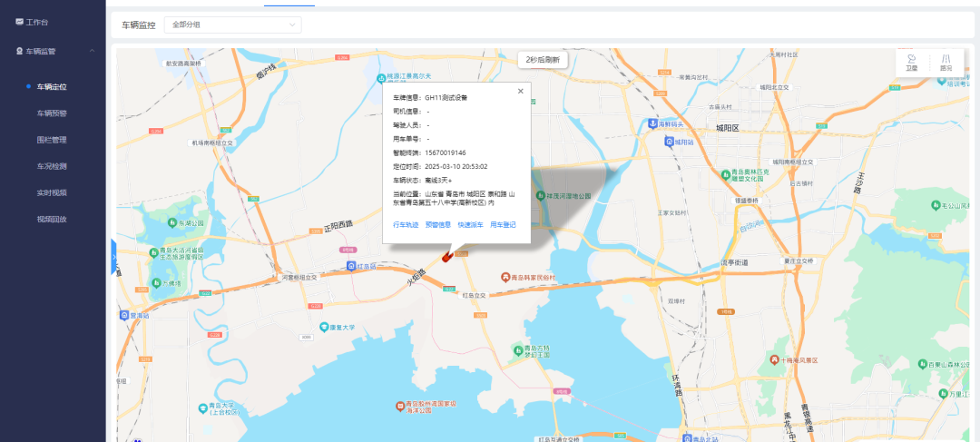Click 十梅庵风景区 icon on map
The image size is (980, 442).
(774, 360)
